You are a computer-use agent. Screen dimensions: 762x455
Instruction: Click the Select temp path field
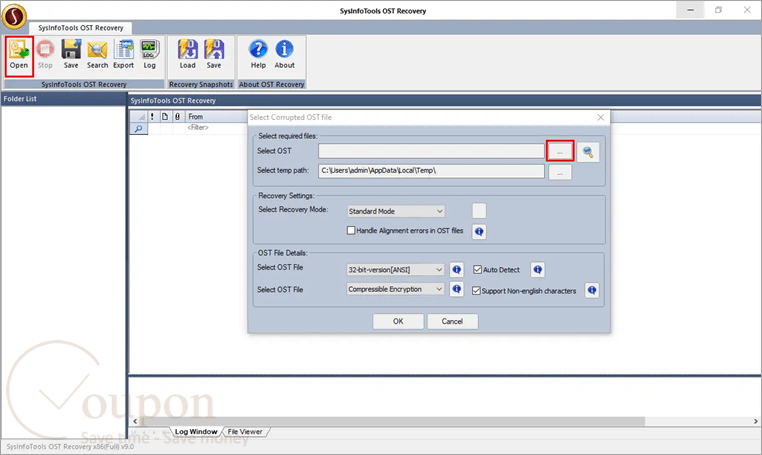(431, 171)
